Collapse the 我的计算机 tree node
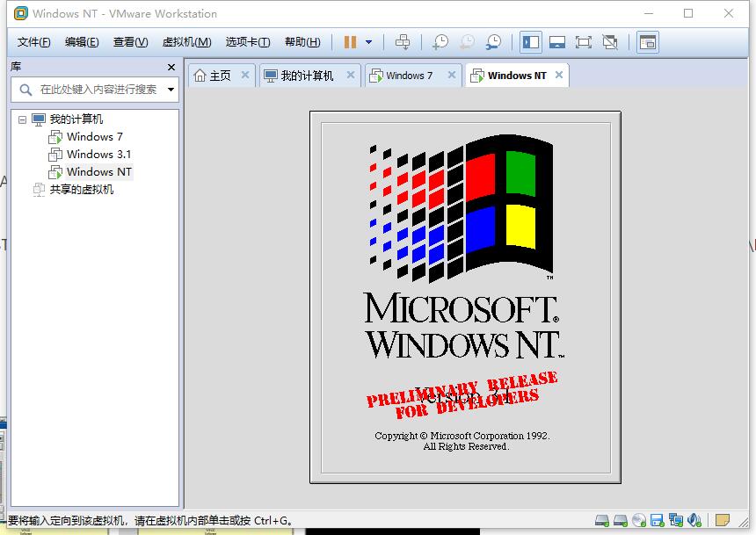This screenshot has height=535, width=756. [x=22, y=119]
